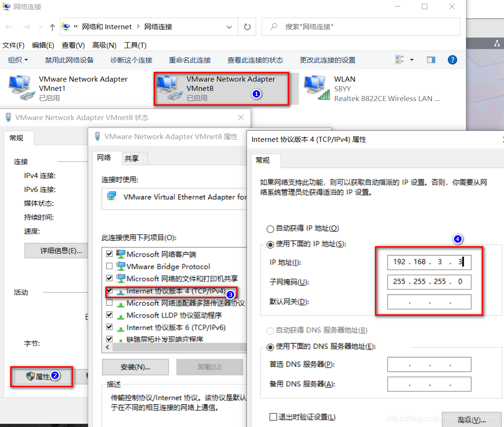
Task: Select the VMware Network Adapter VMnet1 icon
Action: pyautogui.click(x=21, y=88)
